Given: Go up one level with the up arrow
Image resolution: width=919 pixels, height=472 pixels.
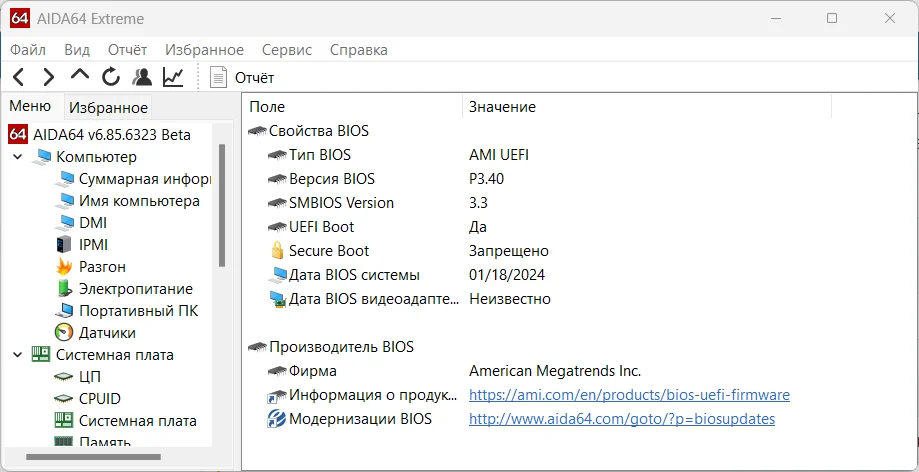Looking at the screenshot, I should (x=80, y=75).
